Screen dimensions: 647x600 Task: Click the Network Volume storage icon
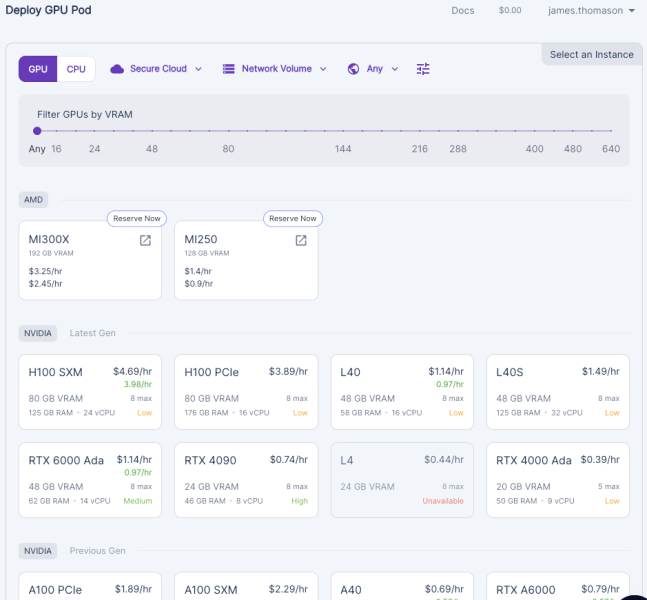(229, 69)
